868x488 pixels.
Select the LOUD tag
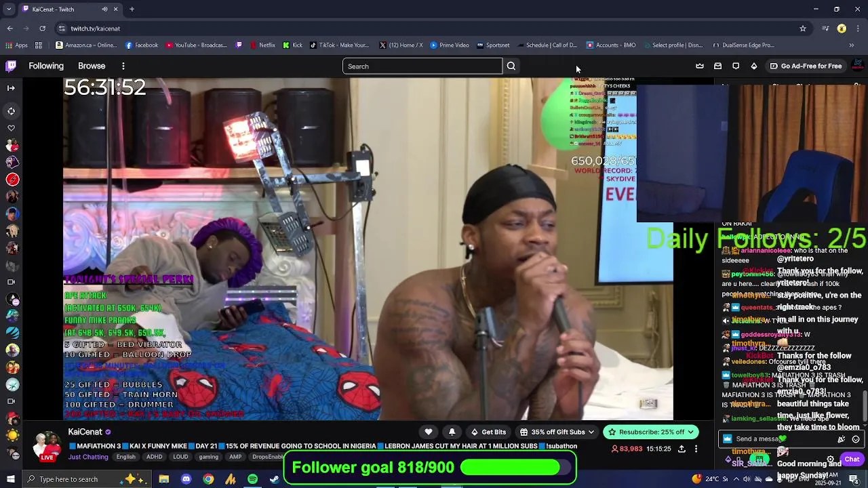tap(180, 457)
